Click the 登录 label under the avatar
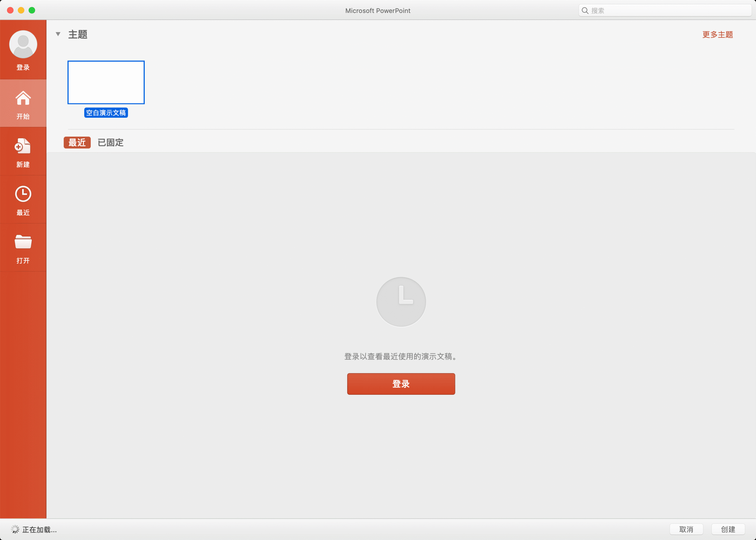 tap(23, 67)
